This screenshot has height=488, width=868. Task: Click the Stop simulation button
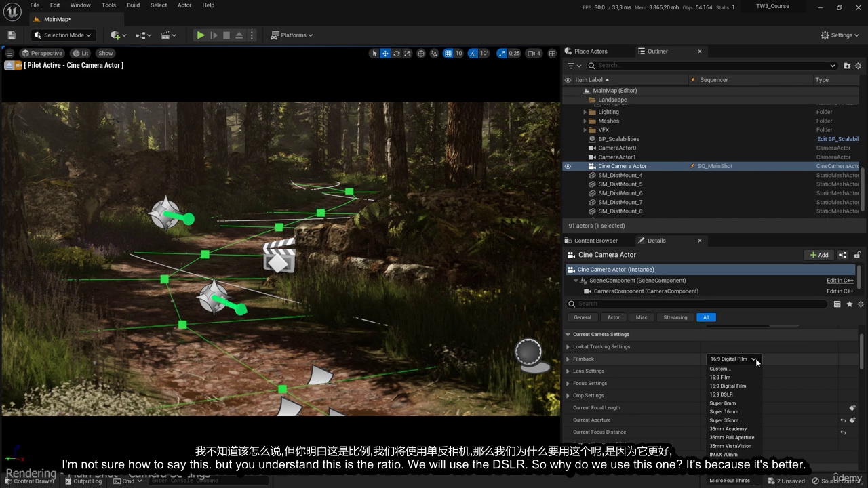tap(226, 35)
